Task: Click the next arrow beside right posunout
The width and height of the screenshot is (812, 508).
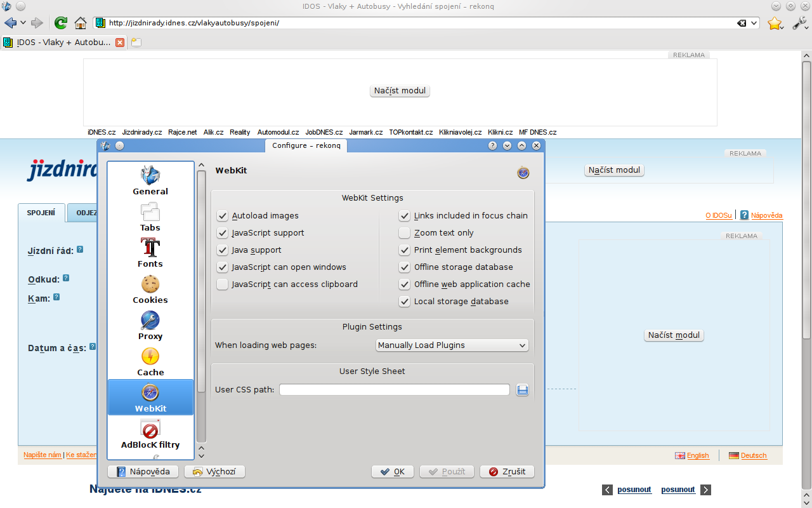Action: click(x=705, y=490)
